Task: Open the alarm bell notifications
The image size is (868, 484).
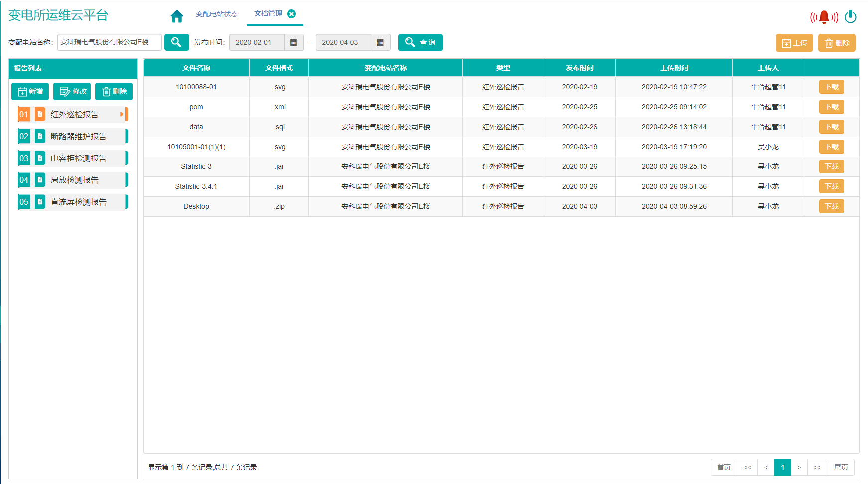Action: click(824, 17)
